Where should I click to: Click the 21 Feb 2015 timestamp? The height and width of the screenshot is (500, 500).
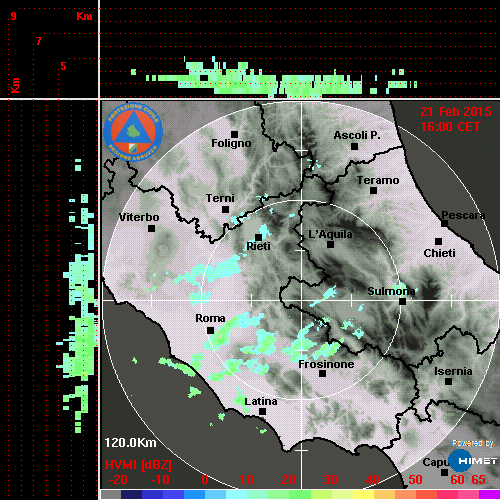point(456,112)
